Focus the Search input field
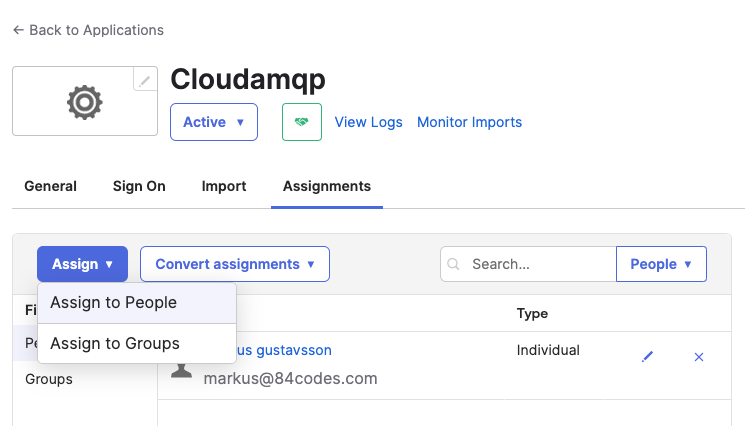Screen dimensions: 745x426 pyautogui.click(x=528, y=264)
